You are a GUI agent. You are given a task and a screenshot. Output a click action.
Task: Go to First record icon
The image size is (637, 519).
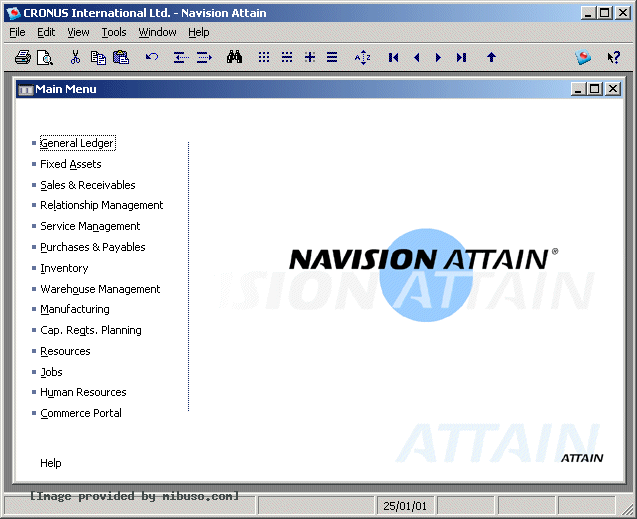pos(393,58)
